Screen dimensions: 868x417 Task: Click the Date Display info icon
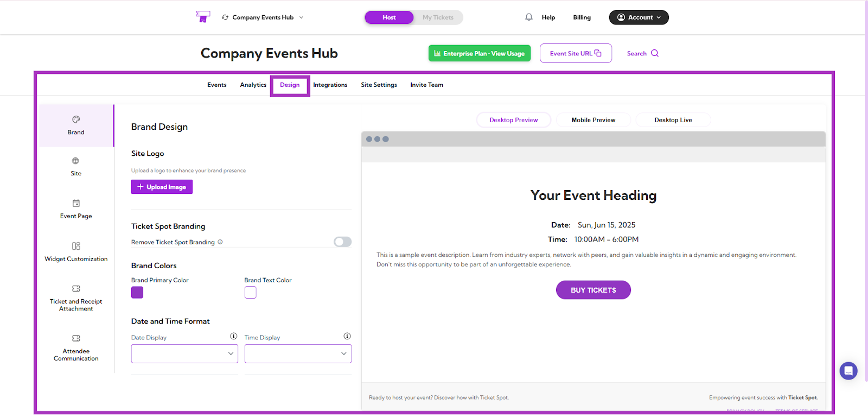coord(234,336)
